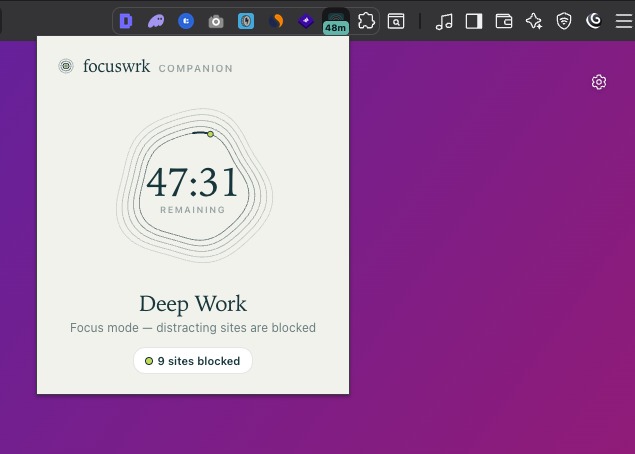
Task: Click the AI sparkle assistant icon
Action: 534,21
